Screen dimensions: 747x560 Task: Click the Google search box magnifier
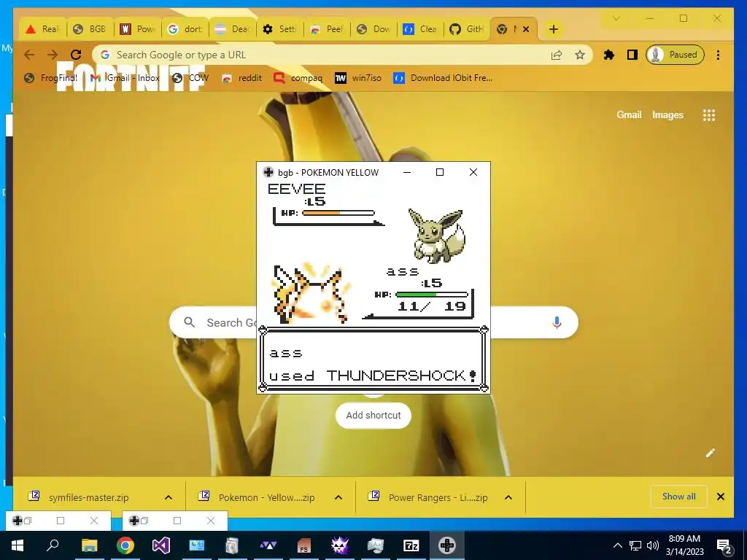click(x=189, y=322)
